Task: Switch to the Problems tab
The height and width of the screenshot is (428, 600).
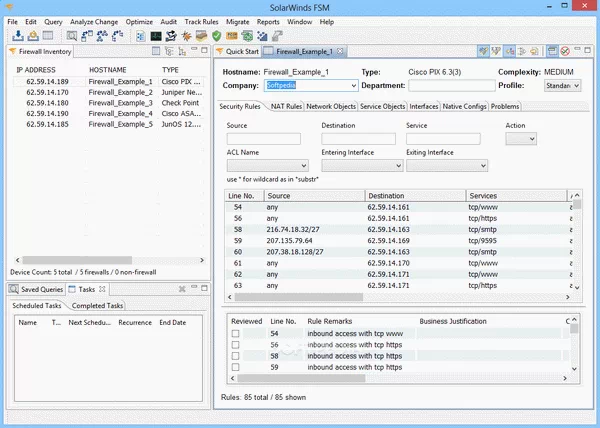Action: click(x=505, y=106)
